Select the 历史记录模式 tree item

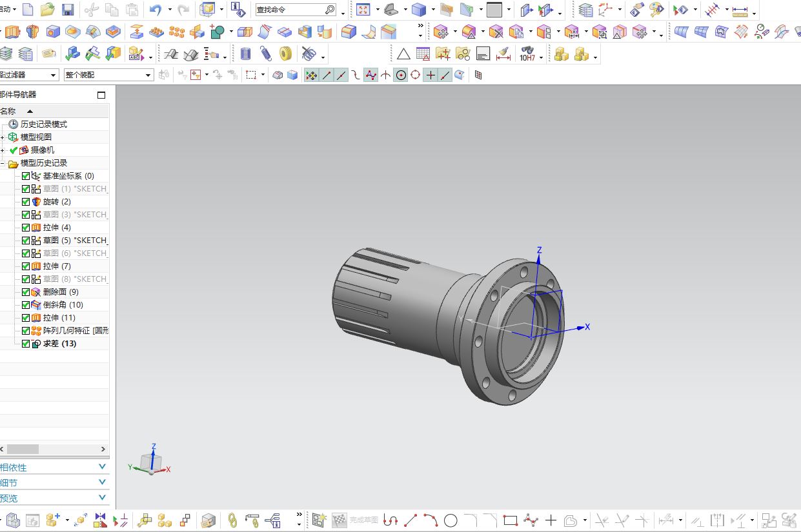[x=44, y=124]
